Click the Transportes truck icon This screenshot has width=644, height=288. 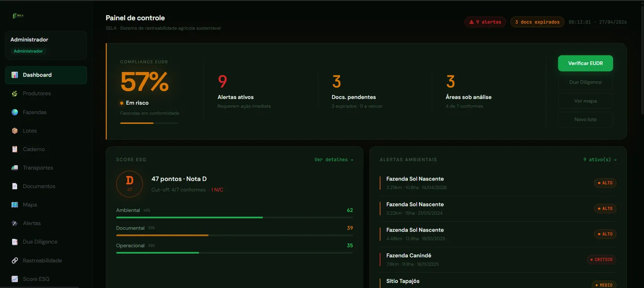click(x=15, y=168)
